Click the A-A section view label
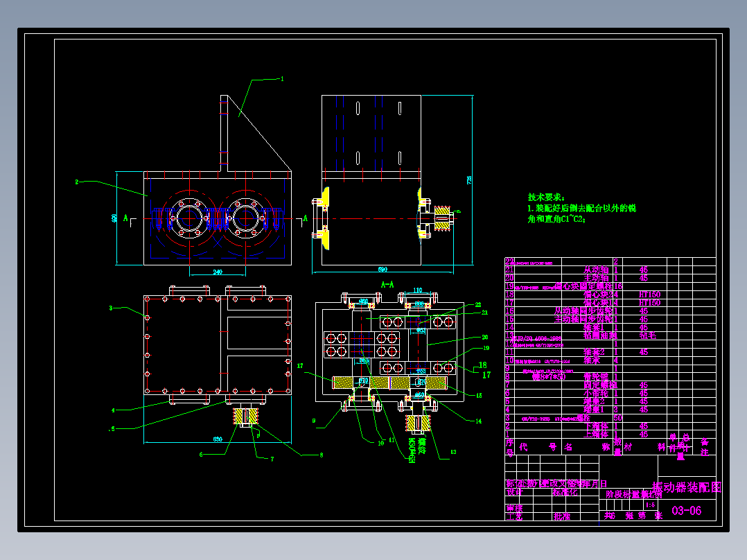The image size is (747, 560). pyautogui.click(x=387, y=285)
